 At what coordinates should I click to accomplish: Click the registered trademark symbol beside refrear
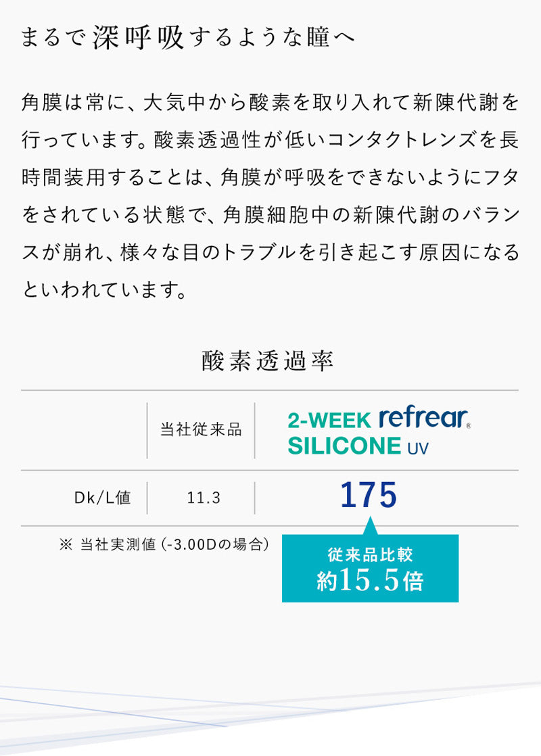[469, 426]
